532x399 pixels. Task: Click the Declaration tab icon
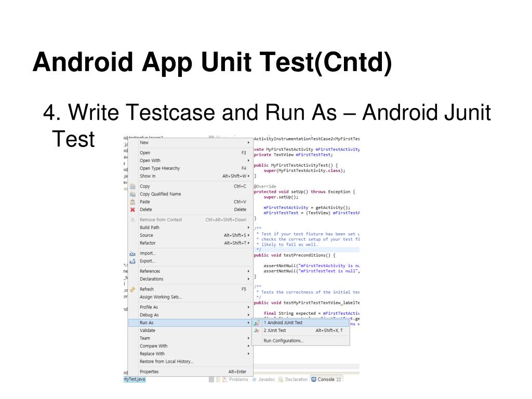coord(281,379)
